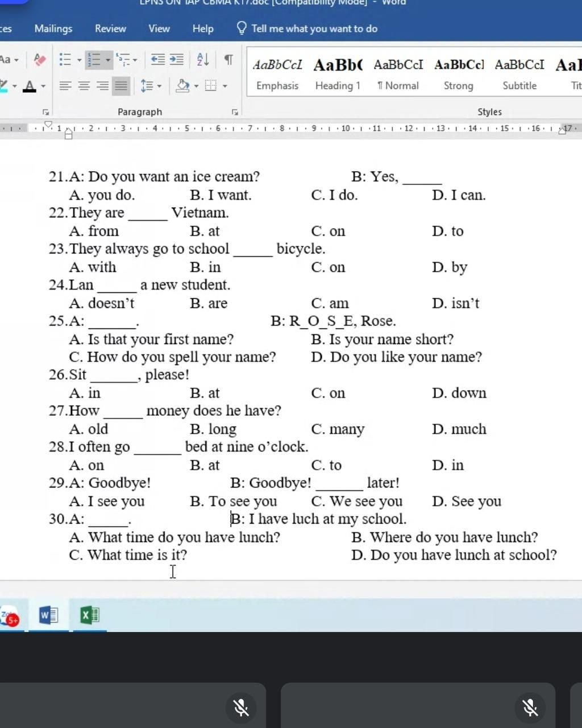Click the right indent marker on ruler

pos(562,131)
